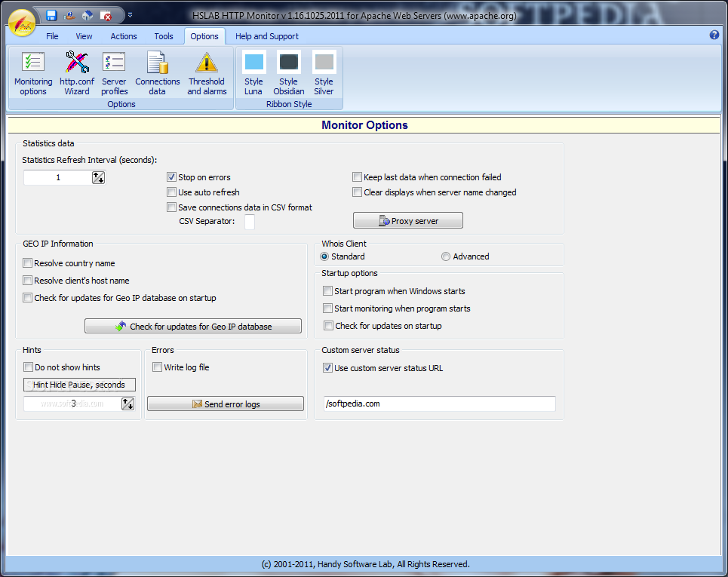Screen dimensions: 728x577
Task: Open the Help and Support tab
Action: pyautogui.click(x=266, y=36)
